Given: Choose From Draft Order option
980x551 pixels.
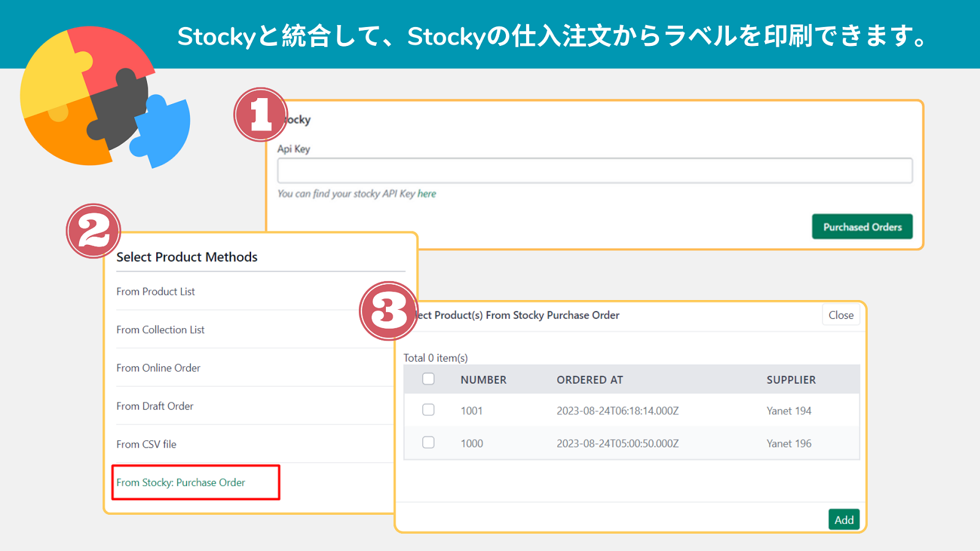Looking at the screenshot, I should [x=155, y=406].
